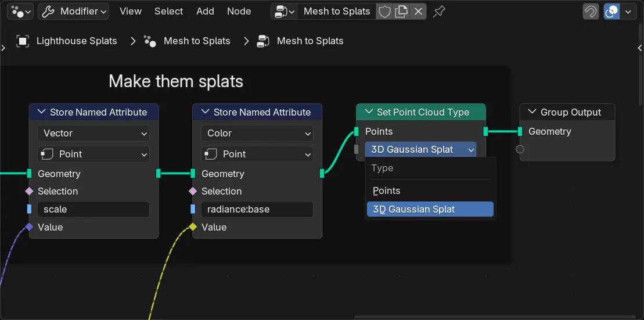Click Geometry input socket on radiance:base node

pos(193,173)
